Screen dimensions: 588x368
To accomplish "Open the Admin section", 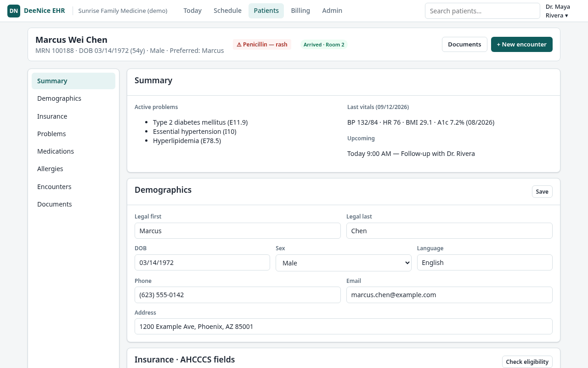I will tap(332, 11).
